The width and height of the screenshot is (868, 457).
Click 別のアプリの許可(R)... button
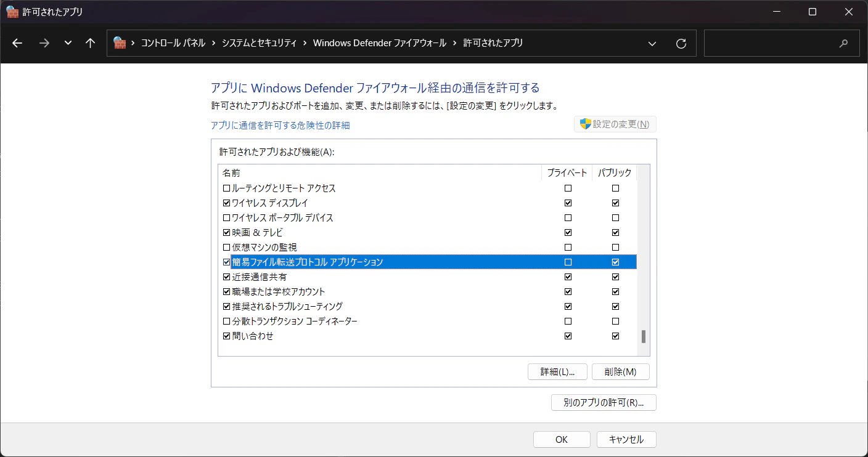[604, 403]
